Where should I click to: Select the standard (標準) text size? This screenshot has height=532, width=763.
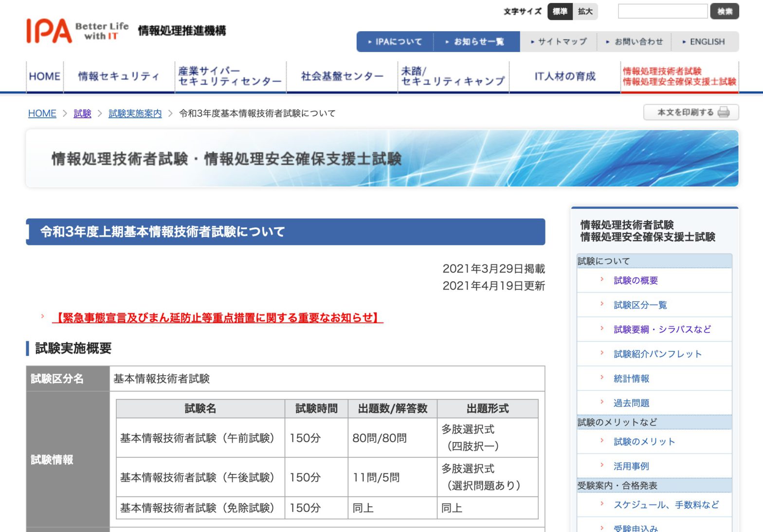tap(560, 12)
